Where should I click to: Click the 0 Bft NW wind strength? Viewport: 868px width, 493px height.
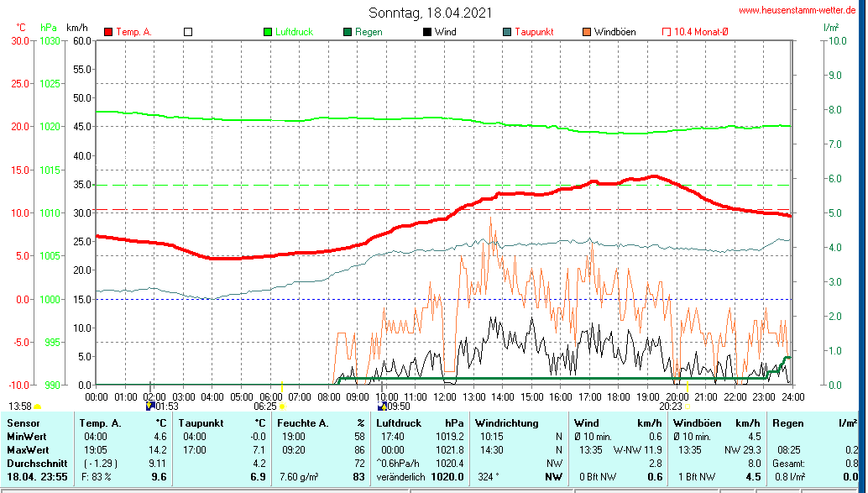(598, 476)
